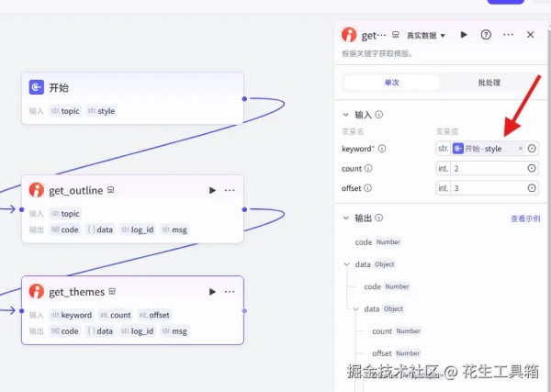Click the topic variable in 开始 node
This screenshot has width=551, height=392.
(x=65, y=111)
